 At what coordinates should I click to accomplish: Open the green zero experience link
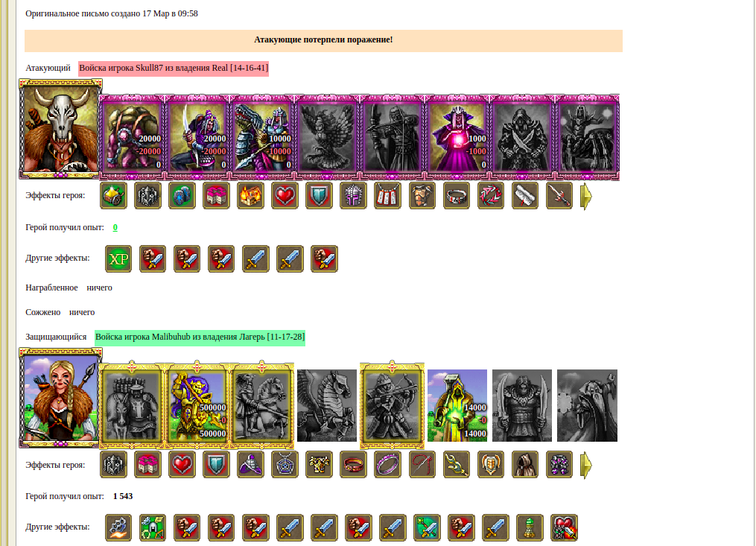(115, 227)
